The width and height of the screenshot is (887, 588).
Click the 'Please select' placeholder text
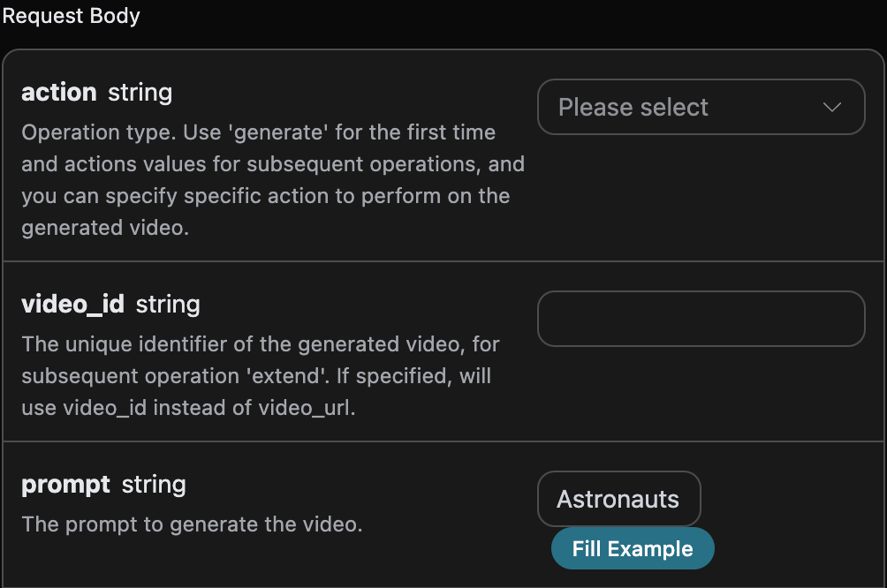(x=633, y=108)
